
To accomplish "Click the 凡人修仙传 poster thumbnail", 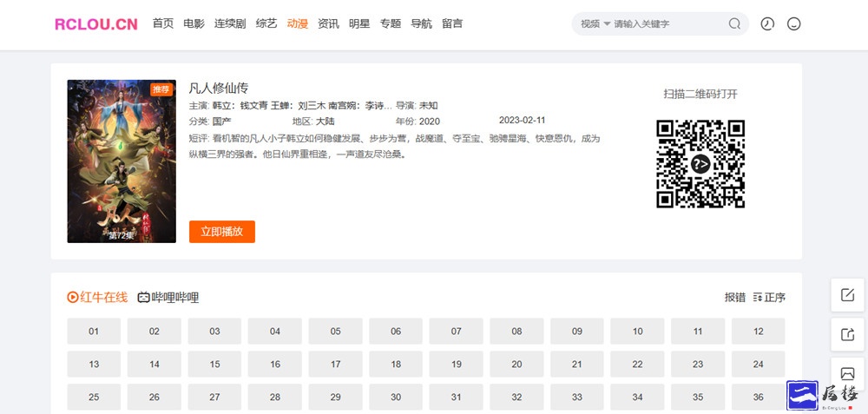I will coord(122,161).
